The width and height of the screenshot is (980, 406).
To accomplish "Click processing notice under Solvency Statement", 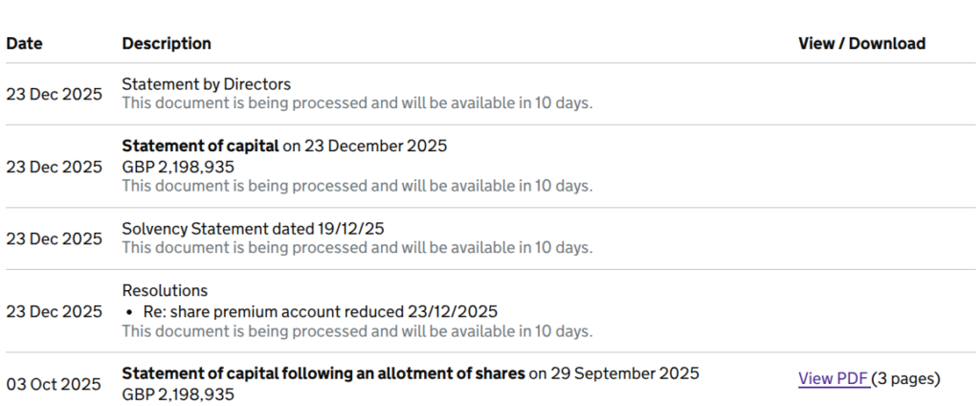I will 357,248.
